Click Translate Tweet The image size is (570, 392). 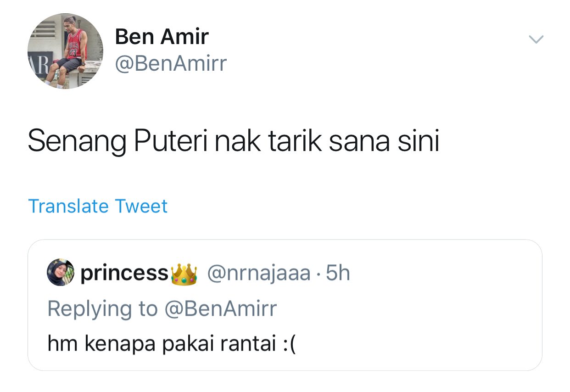coord(98,206)
